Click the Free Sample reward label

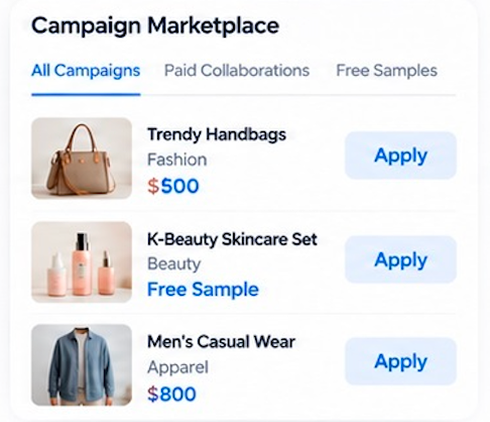coord(203,289)
